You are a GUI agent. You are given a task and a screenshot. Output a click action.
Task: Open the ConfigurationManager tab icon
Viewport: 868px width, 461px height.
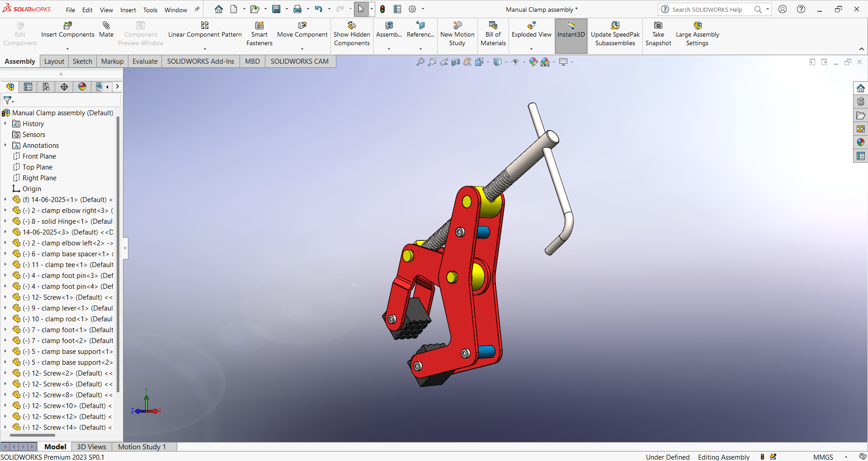coord(46,87)
